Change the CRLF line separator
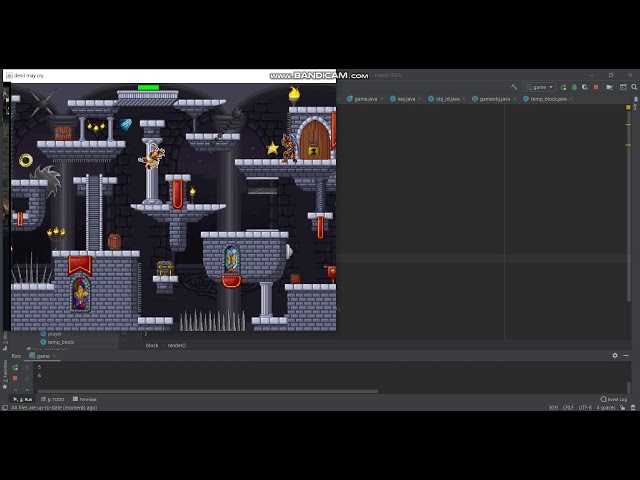640x480 pixels. (x=568, y=407)
